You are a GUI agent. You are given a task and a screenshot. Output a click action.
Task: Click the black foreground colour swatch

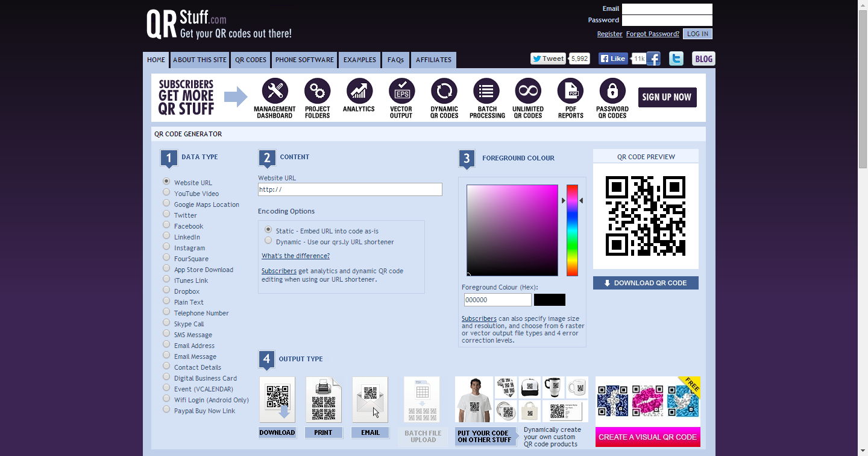pos(550,300)
